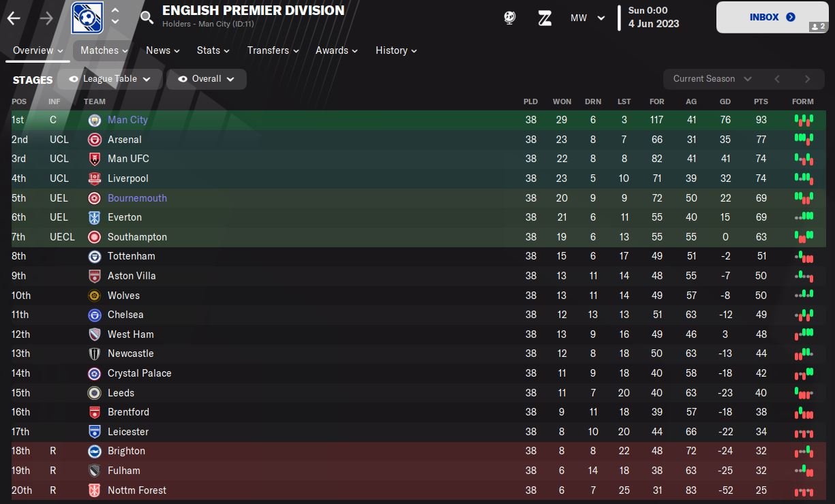Screen dimensions: 835x504
Task: Open the Transfers tab menu
Action: click(x=273, y=50)
